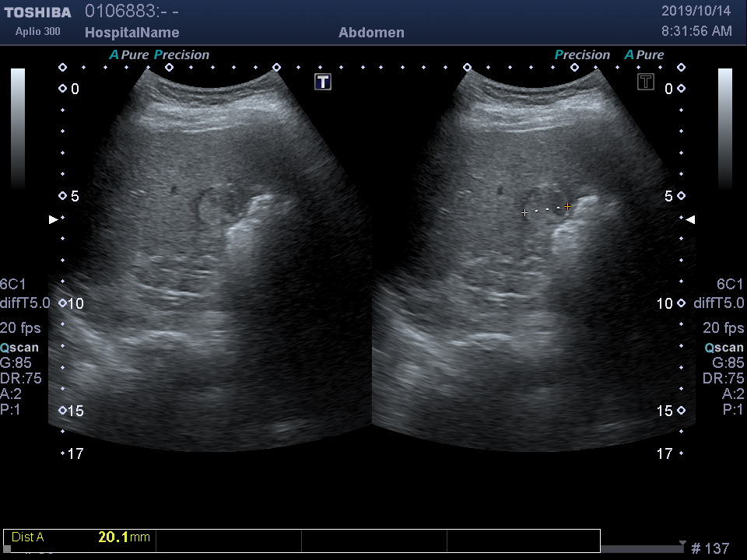Click the cine position triangle marker
The image size is (747, 560).
point(682,544)
